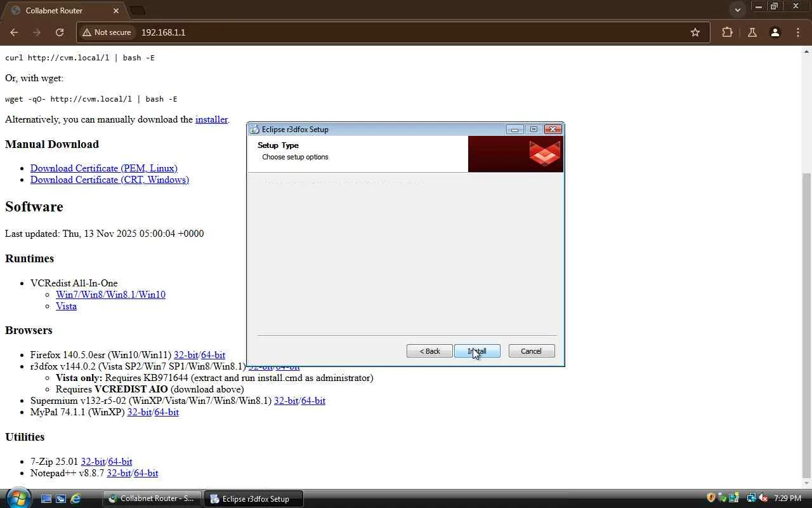812x508 pixels.
Task: Cancel the Eclipse r3dfox Setup
Action: pyautogui.click(x=531, y=351)
